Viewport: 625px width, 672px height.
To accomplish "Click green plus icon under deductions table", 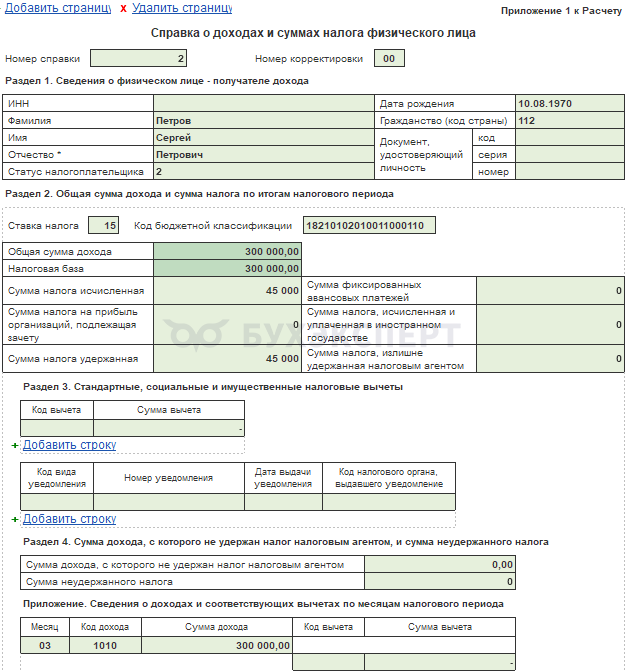I will pyautogui.click(x=15, y=446).
